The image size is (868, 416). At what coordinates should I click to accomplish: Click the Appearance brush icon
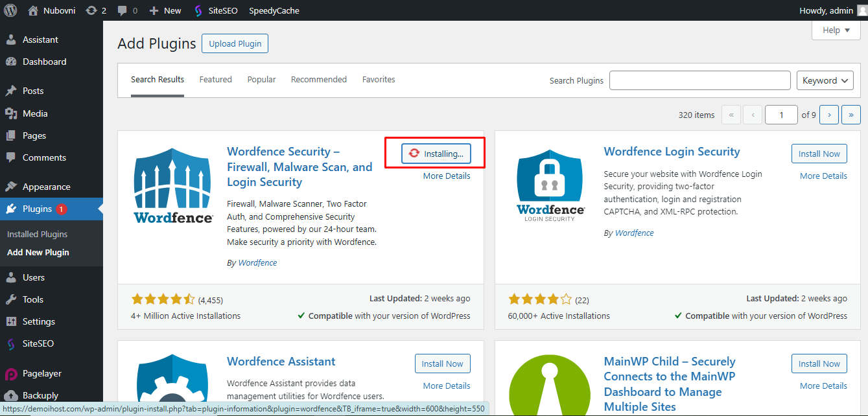tap(11, 187)
